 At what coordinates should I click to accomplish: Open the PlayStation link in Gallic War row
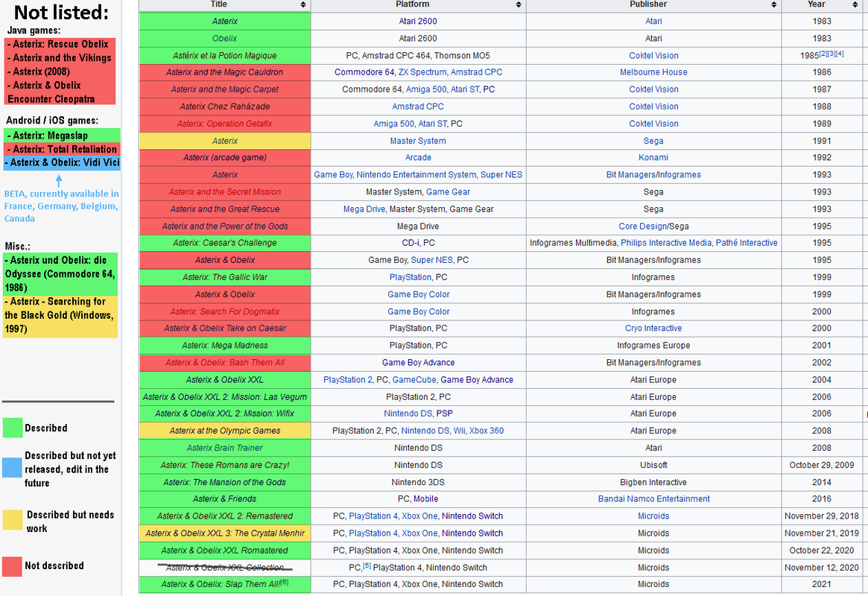[x=411, y=276]
